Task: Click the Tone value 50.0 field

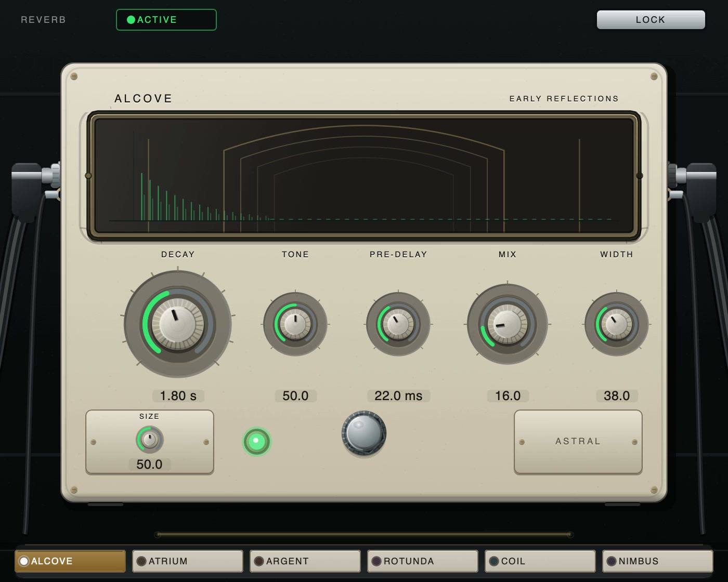Action: tap(296, 396)
